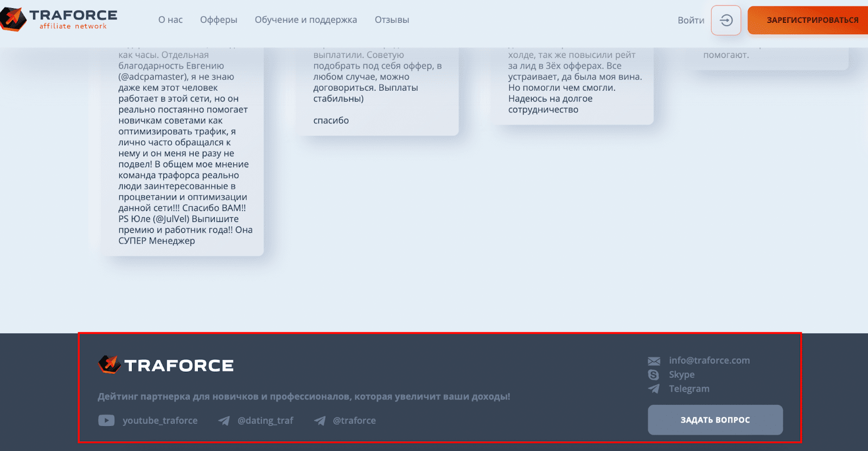868x451 pixels.
Task: Click the login arrow icon button
Action: (726, 21)
